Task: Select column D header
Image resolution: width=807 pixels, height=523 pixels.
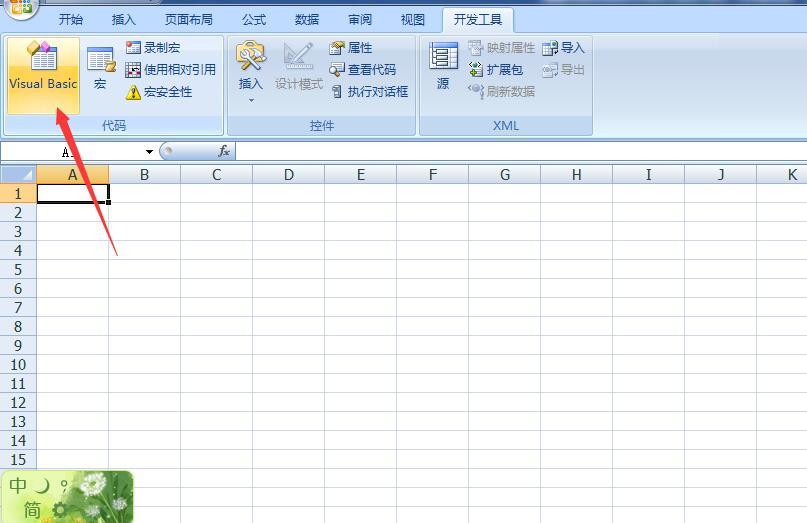Action: pyautogui.click(x=289, y=175)
